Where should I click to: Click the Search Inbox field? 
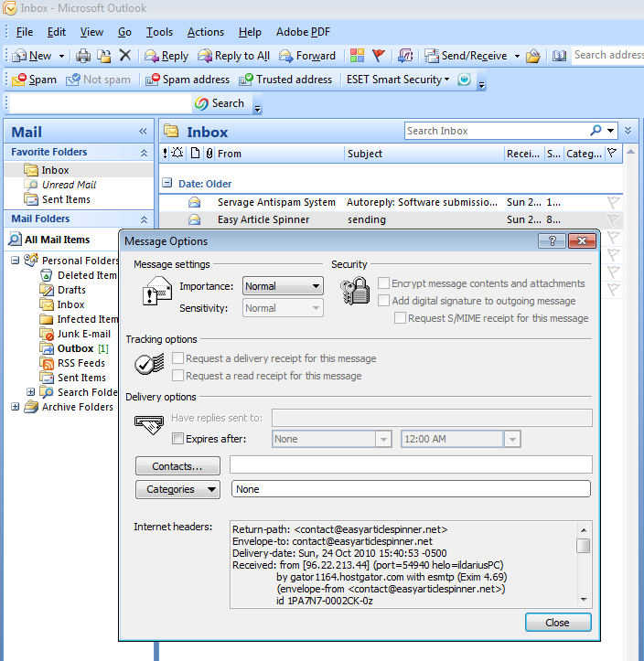(497, 131)
